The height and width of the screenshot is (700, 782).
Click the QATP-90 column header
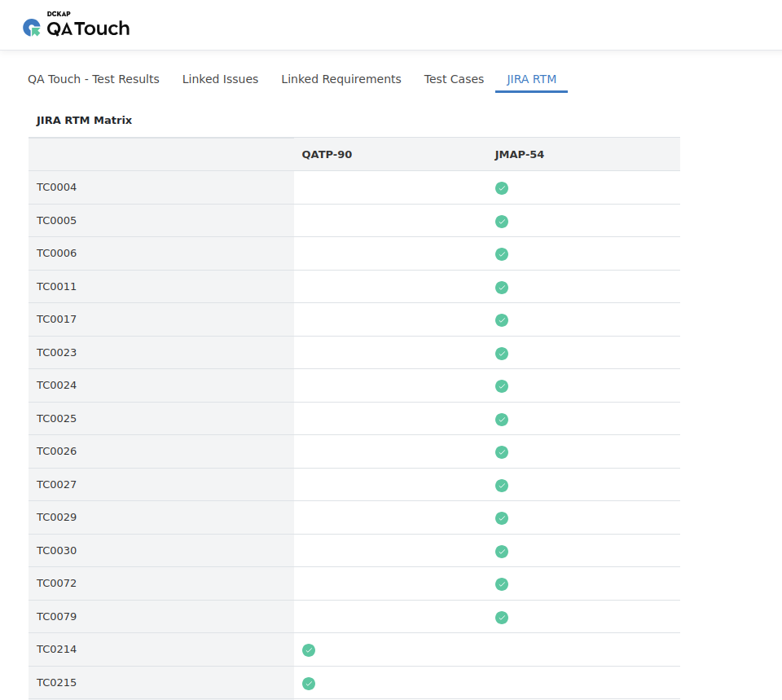coord(327,154)
